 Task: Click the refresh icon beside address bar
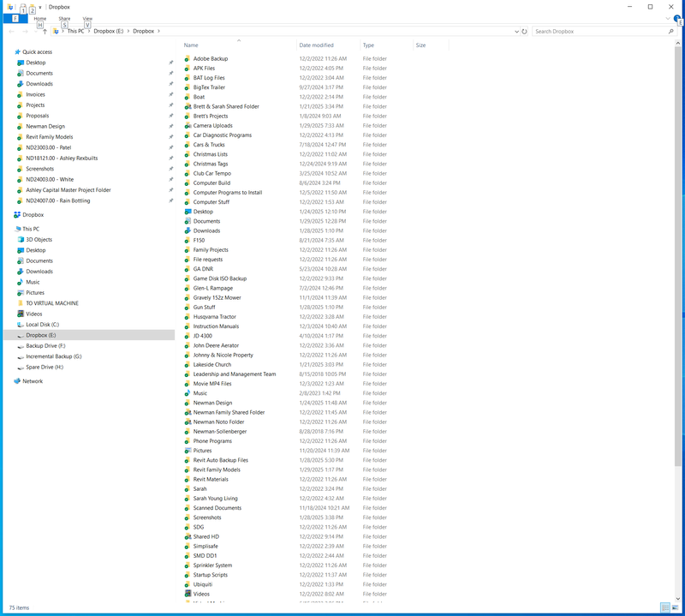pos(524,31)
